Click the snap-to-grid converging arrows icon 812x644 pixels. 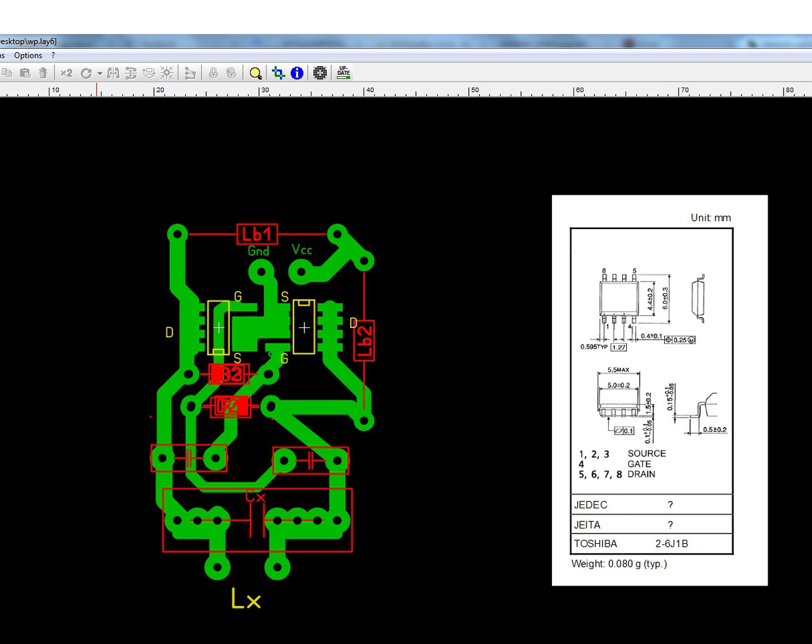click(x=167, y=73)
